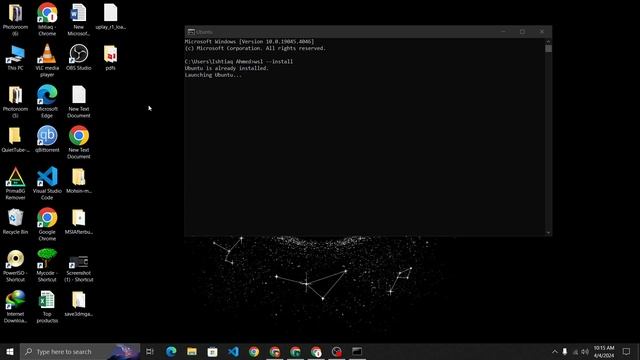This screenshot has width=640, height=360.
Task: Open the volume control in tray
Action: [585, 351]
